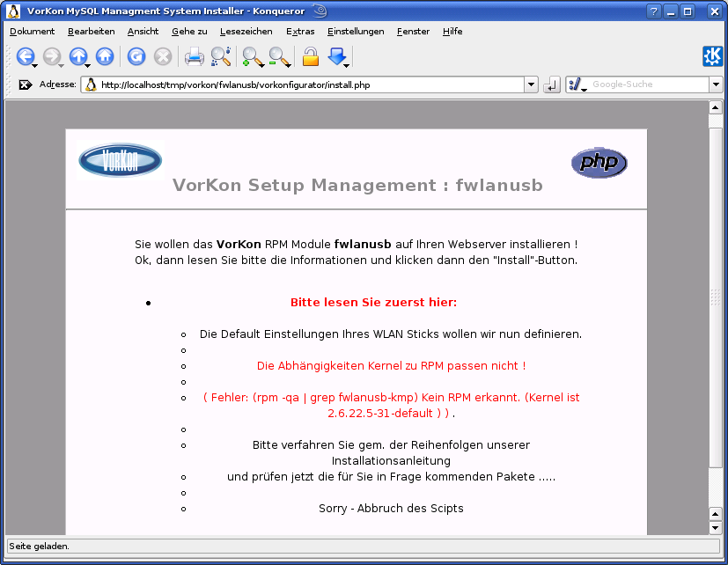Open window menu via penguin title icon

tap(13, 11)
